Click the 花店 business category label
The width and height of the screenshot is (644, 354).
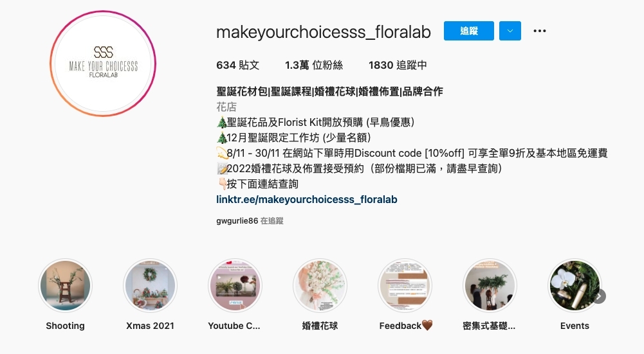coord(226,107)
